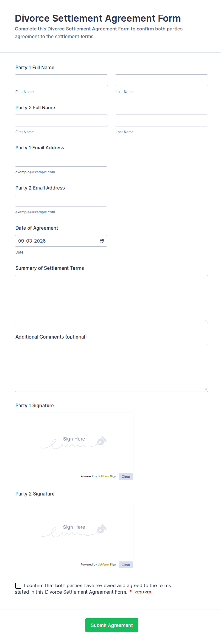Click into Summary of Settlement Terms box
Screen dimensions: 221x644
(111, 299)
